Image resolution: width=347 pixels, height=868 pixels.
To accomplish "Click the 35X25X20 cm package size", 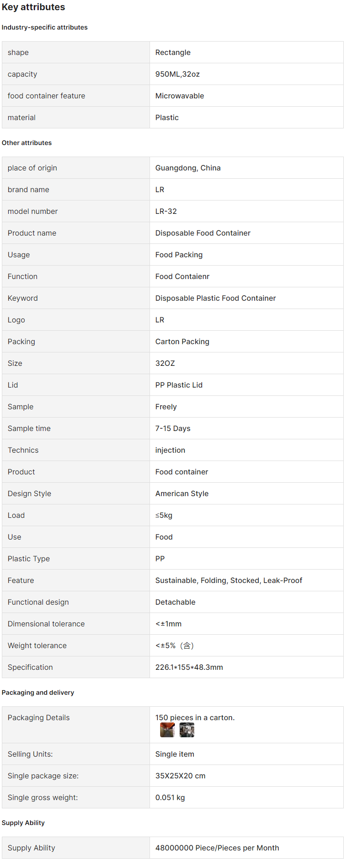I will 180,776.
